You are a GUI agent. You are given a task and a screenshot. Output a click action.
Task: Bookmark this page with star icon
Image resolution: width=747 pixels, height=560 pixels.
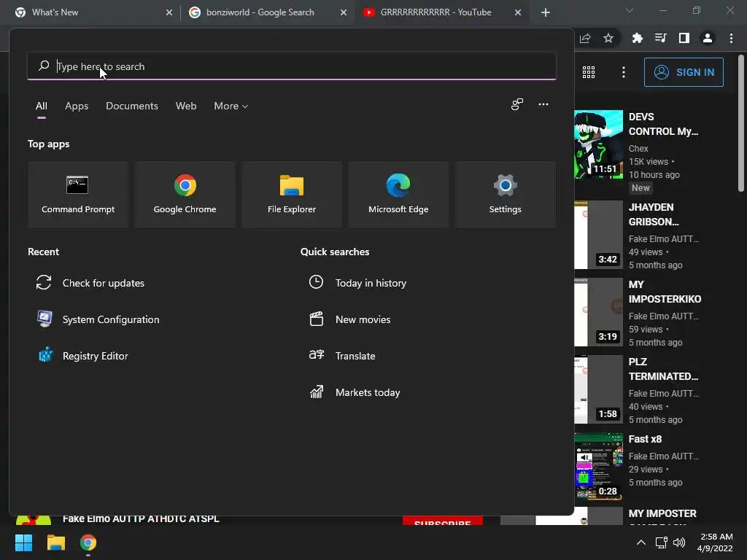coord(608,38)
